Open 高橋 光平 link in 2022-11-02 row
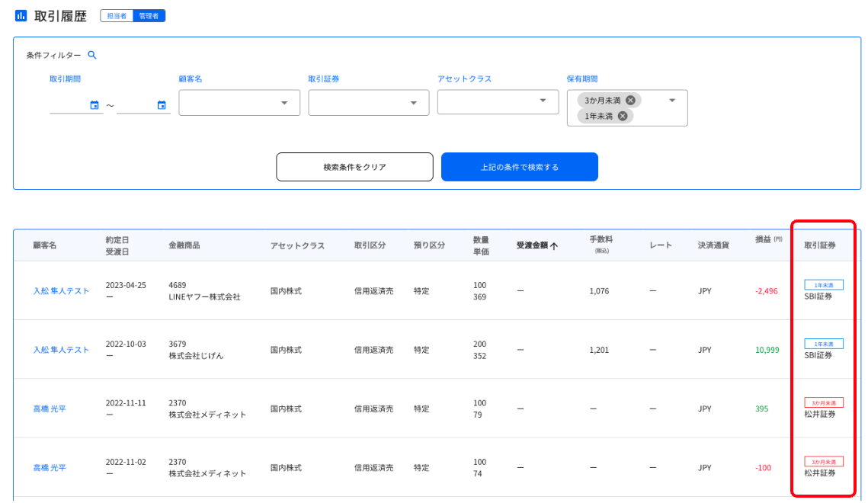This screenshot has height=503, width=868. [50, 468]
